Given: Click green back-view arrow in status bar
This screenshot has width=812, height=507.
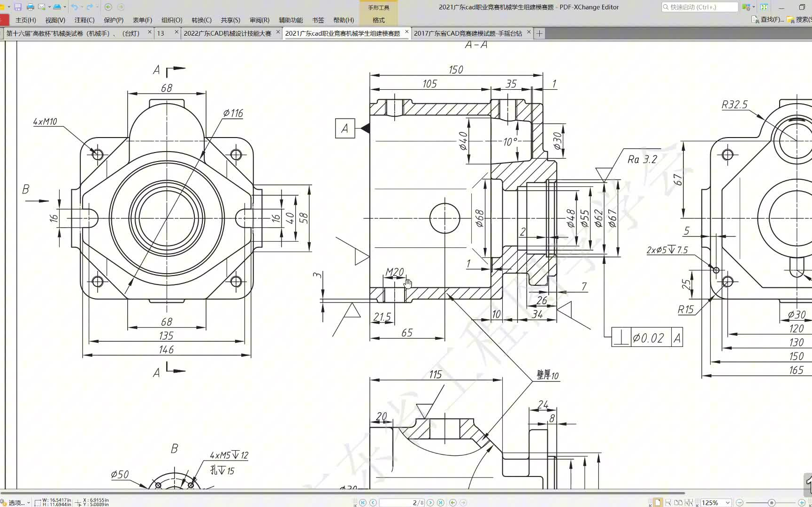Looking at the screenshot, I should (453, 502).
